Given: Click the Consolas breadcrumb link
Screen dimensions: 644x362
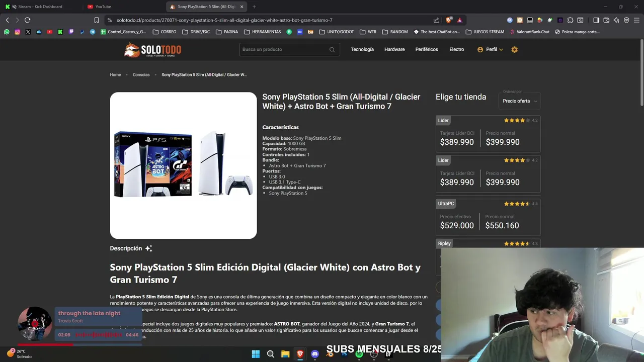Looking at the screenshot, I should (x=141, y=75).
